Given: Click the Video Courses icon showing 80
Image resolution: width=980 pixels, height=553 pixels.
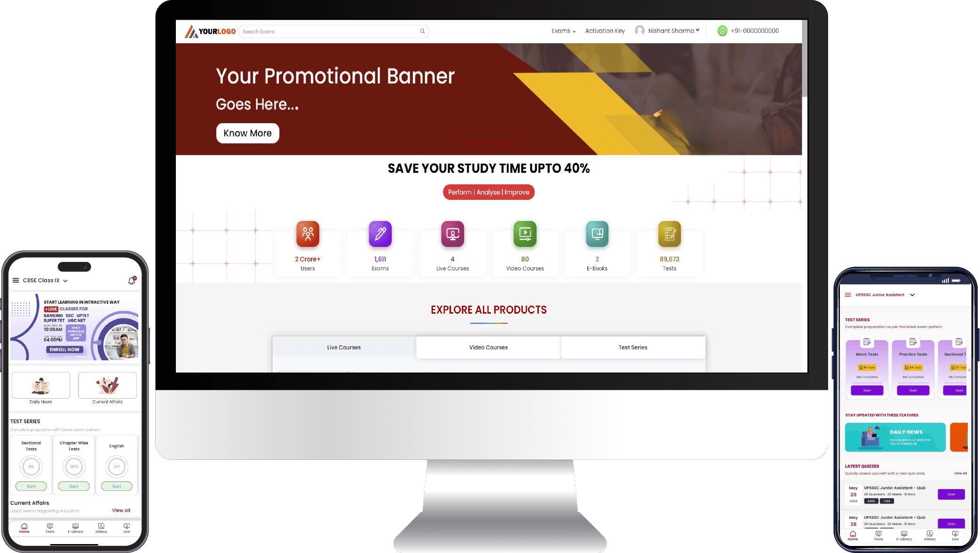Looking at the screenshot, I should pos(525,233).
